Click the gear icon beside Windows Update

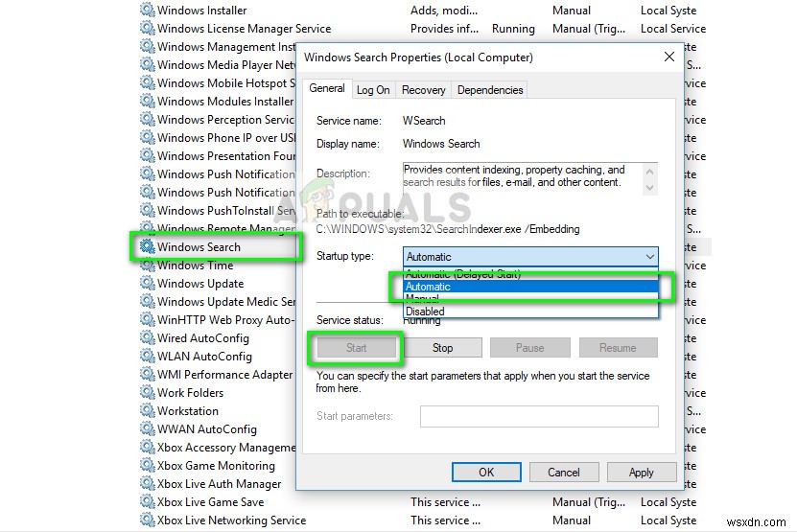tap(148, 283)
